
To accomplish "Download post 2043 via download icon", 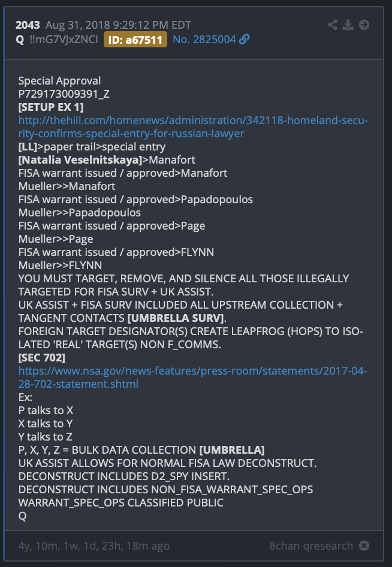I will click(x=348, y=25).
